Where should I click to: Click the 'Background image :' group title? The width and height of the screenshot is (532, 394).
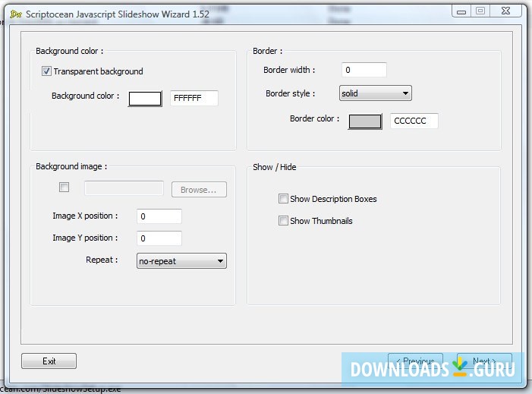(71, 166)
